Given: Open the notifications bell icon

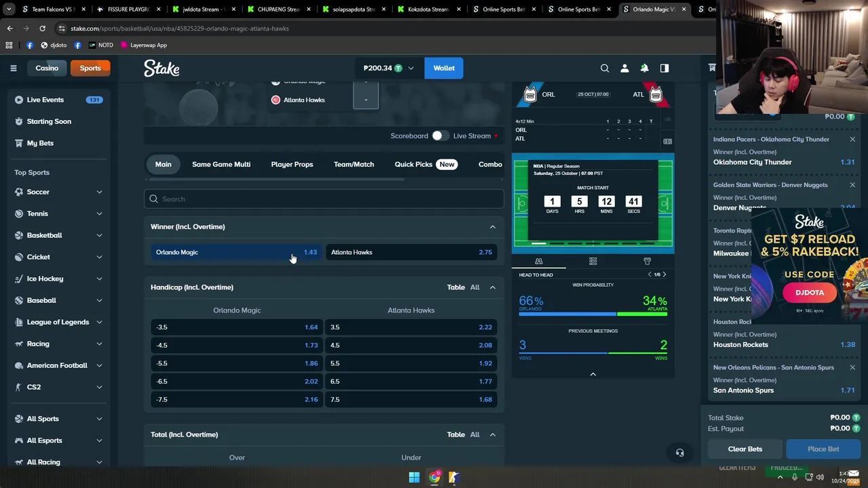Looking at the screenshot, I should (644, 68).
